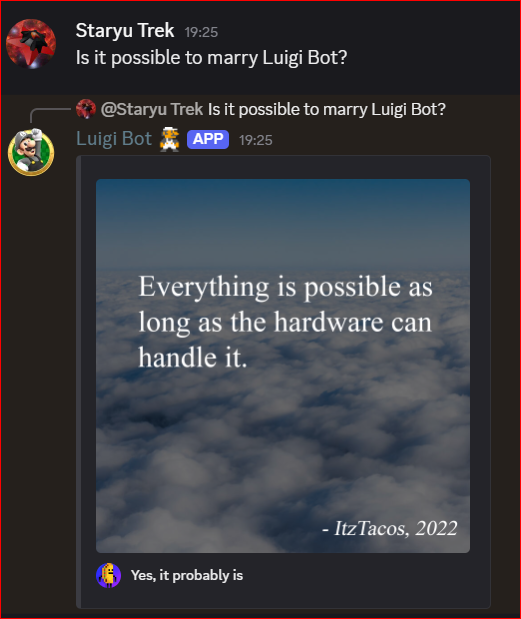Click Luigi Bot's round avatar
This screenshot has height=619, width=521.
31,152
